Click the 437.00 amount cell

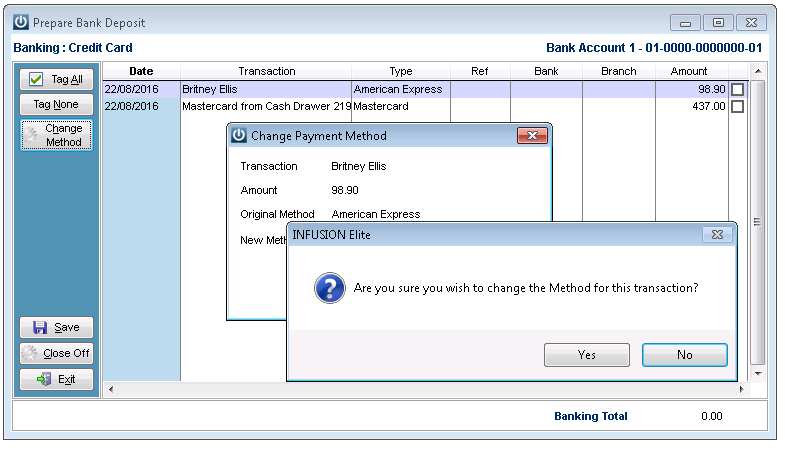[x=692, y=107]
